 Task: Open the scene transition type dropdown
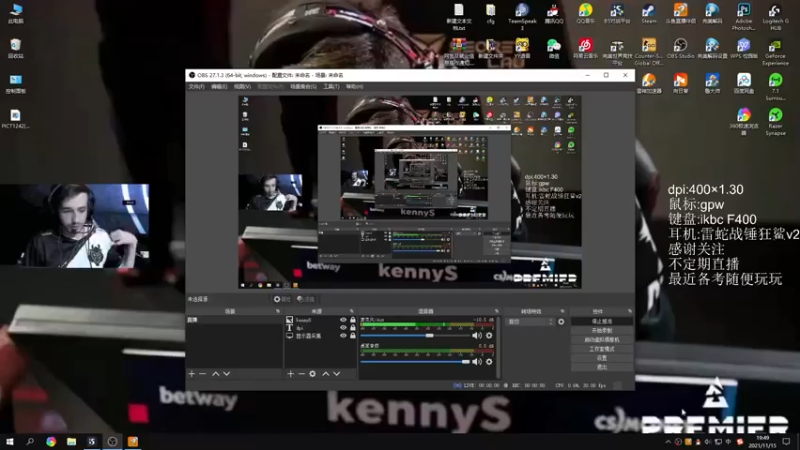pos(530,322)
